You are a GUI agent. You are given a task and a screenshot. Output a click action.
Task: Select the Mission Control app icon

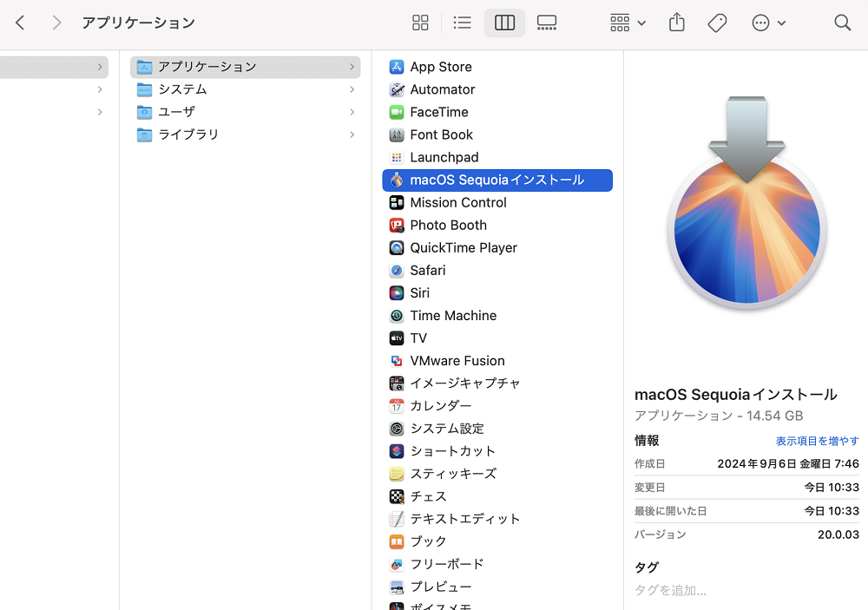click(397, 203)
